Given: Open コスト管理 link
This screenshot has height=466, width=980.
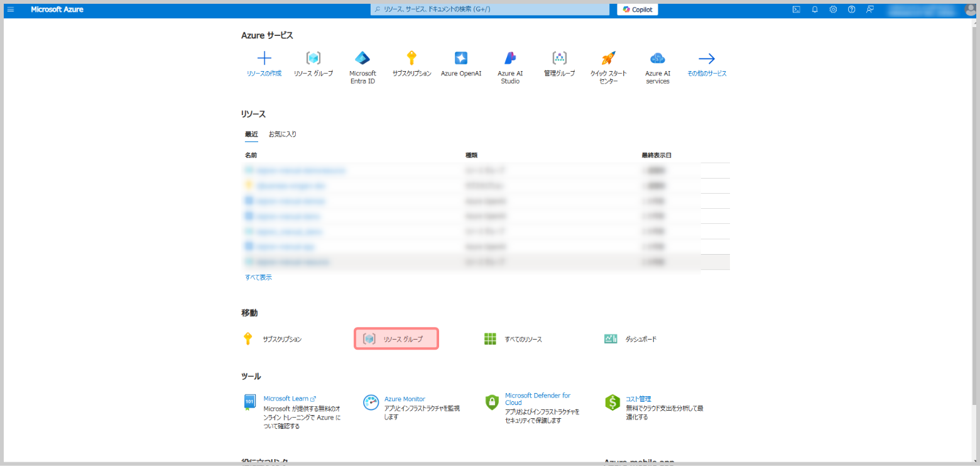Looking at the screenshot, I should click(x=638, y=399).
